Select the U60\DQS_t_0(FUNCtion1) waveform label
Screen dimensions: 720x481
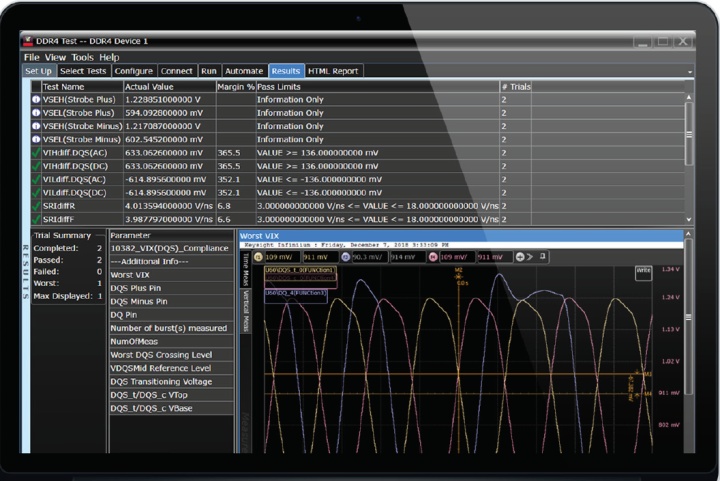pyautogui.click(x=300, y=270)
